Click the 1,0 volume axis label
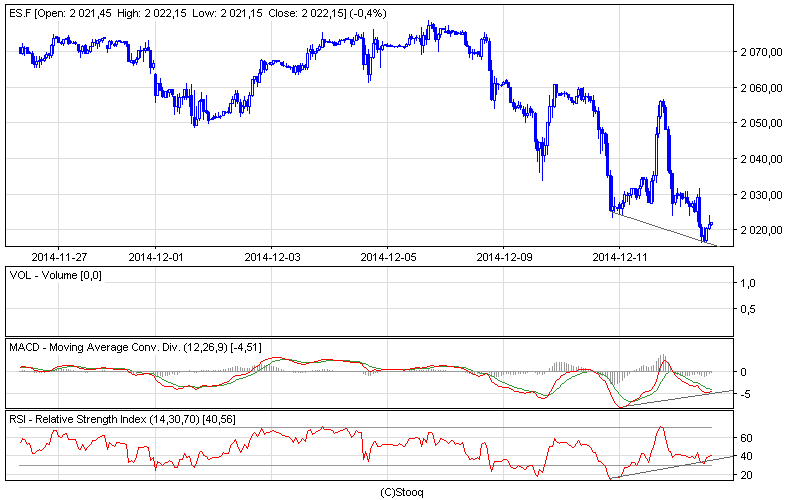This screenshot has width=800, height=500. coord(748,284)
